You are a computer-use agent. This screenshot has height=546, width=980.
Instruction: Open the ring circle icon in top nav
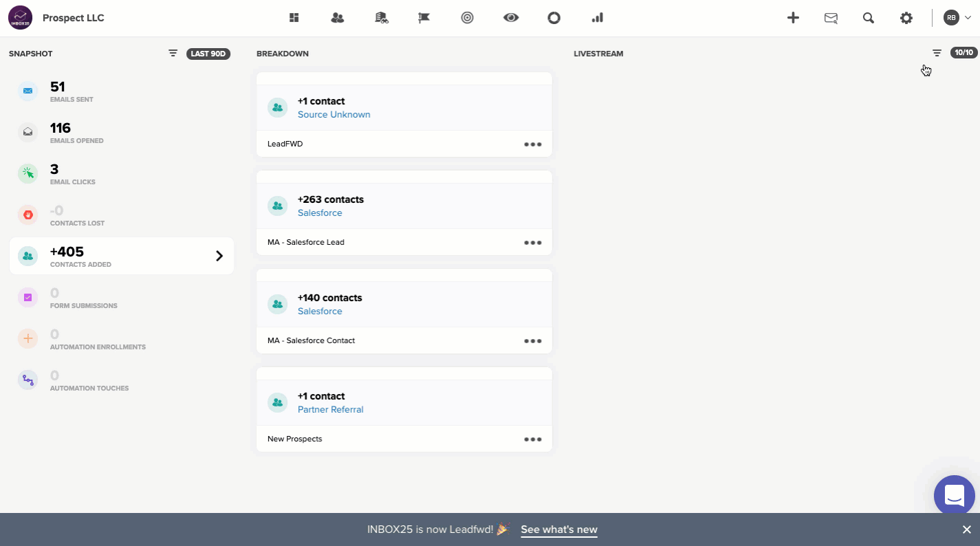tap(554, 18)
